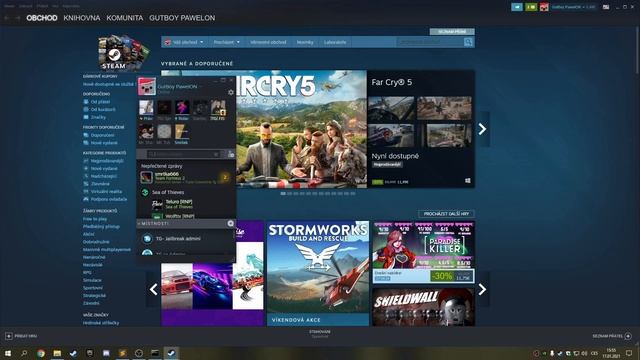Open the Stormworks Build and Rescue offer

pyautogui.click(x=318, y=273)
